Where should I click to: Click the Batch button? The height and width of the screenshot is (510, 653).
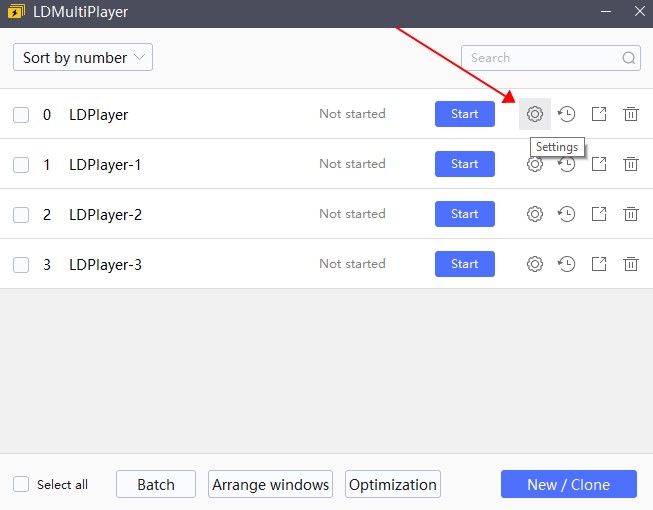tap(156, 484)
